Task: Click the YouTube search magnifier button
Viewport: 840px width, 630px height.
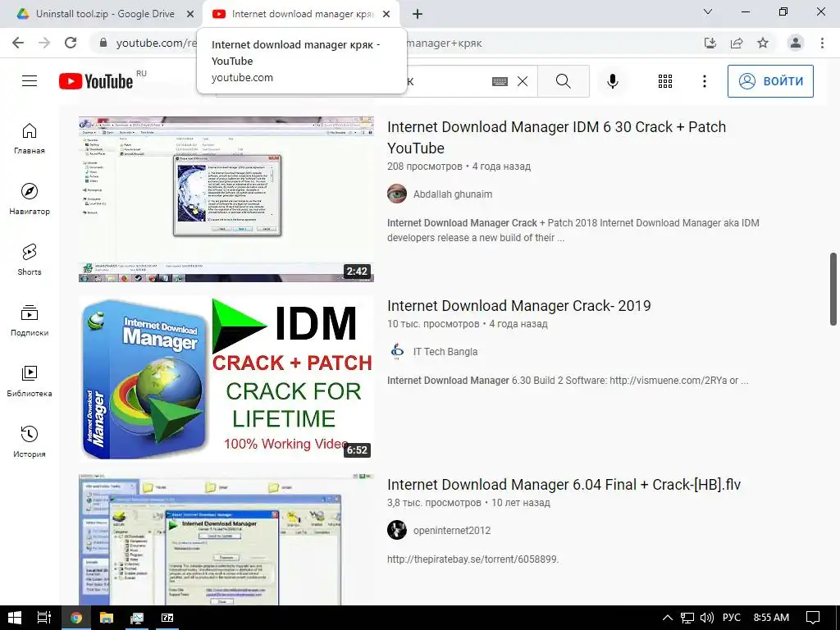Action: coord(563,81)
